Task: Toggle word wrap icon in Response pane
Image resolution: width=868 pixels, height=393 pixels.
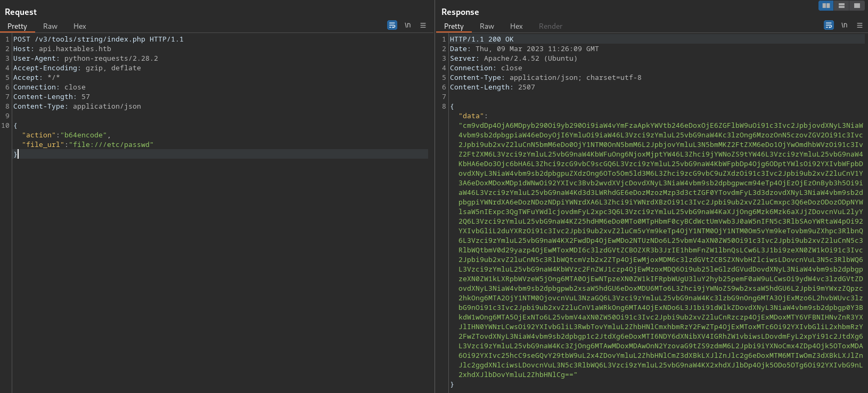Action: (829, 25)
